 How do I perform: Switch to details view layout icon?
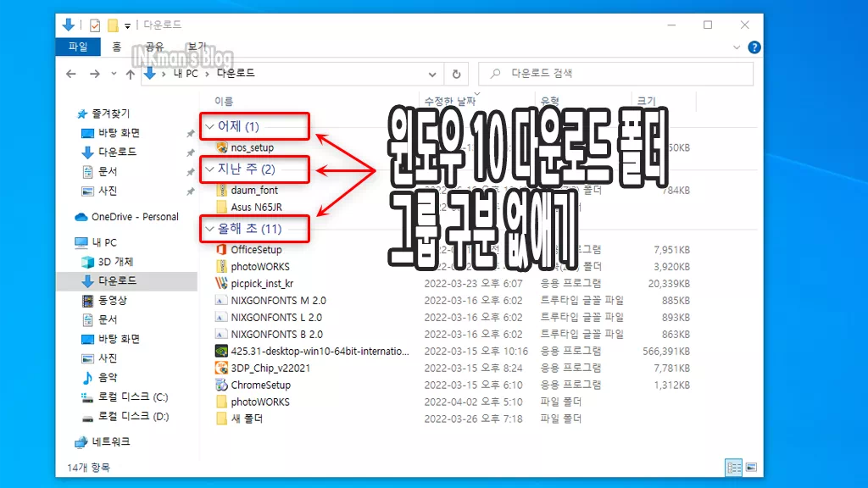(x=733, y=468)
